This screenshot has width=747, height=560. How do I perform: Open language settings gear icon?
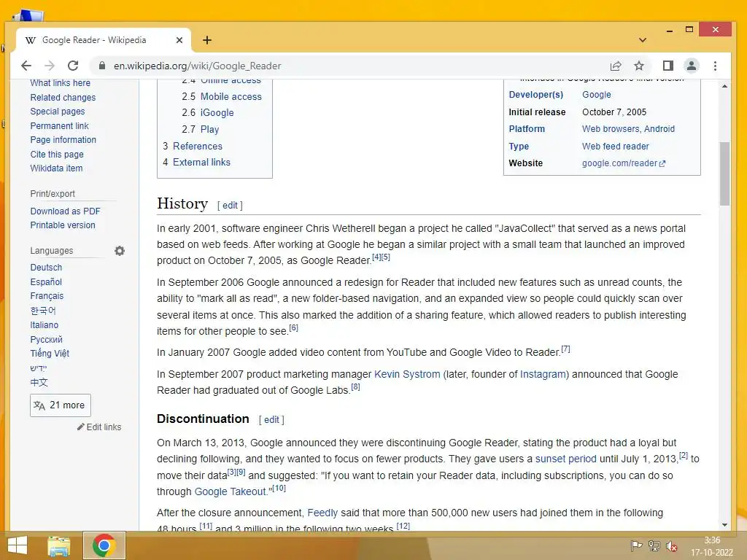point(120,251)
